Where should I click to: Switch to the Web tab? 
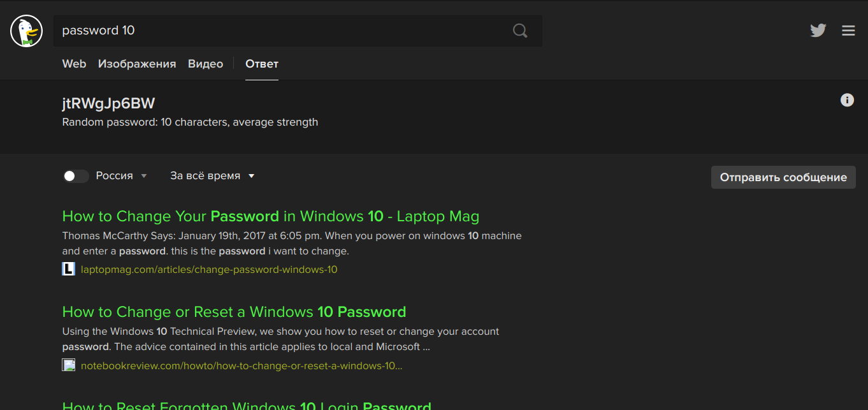click(x=74, y=64)
